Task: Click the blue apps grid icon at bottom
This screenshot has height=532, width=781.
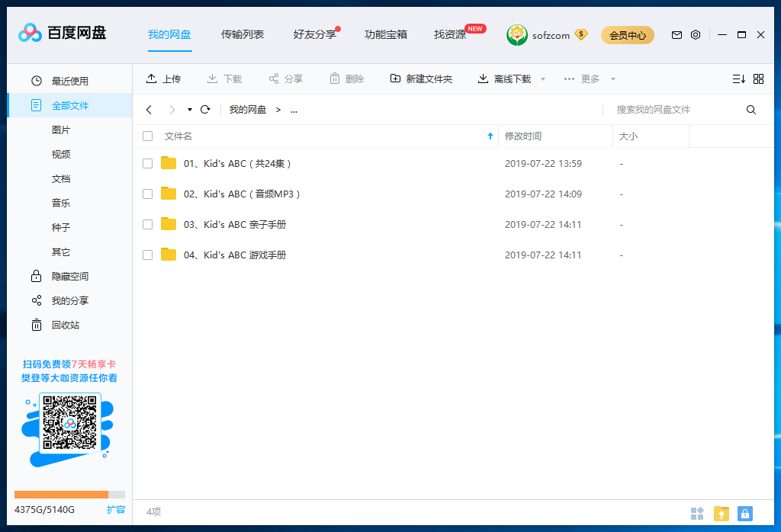Action: (697, 513)
